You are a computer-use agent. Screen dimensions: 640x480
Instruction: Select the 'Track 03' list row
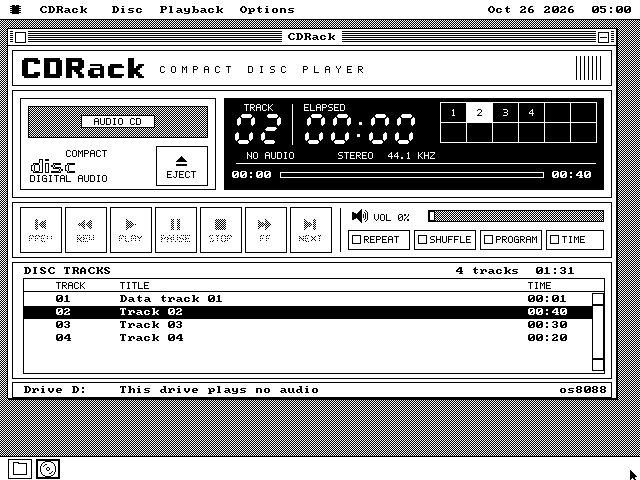(x=308, y=325)
